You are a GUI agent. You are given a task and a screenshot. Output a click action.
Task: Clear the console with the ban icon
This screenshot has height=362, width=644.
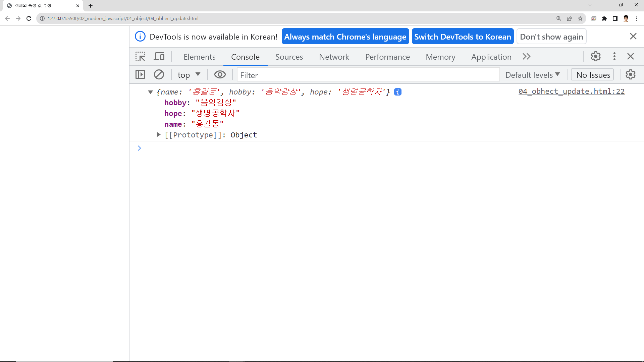pyautogui.click(x=159, y=75)
